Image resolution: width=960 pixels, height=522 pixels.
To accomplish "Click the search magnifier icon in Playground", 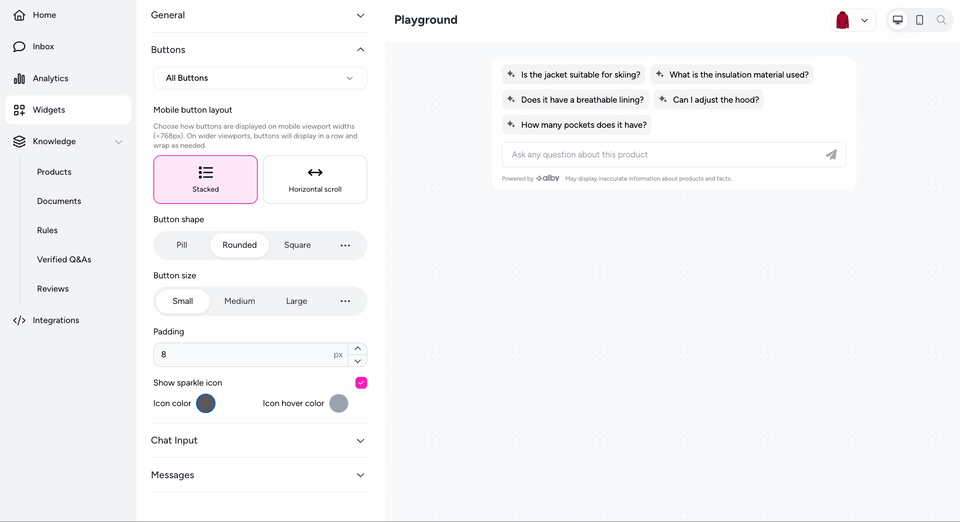I will point(942,20).
